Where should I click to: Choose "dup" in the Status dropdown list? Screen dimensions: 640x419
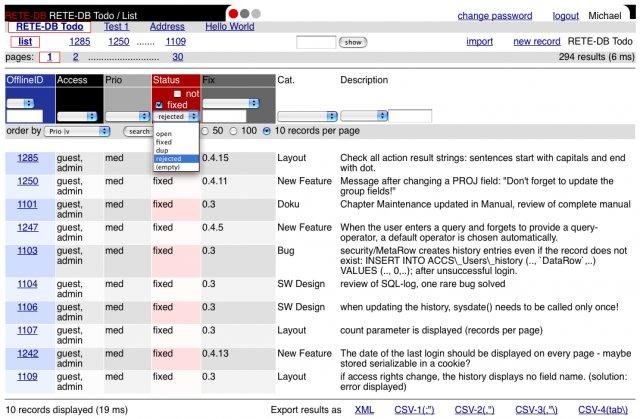tap(176, 151)
